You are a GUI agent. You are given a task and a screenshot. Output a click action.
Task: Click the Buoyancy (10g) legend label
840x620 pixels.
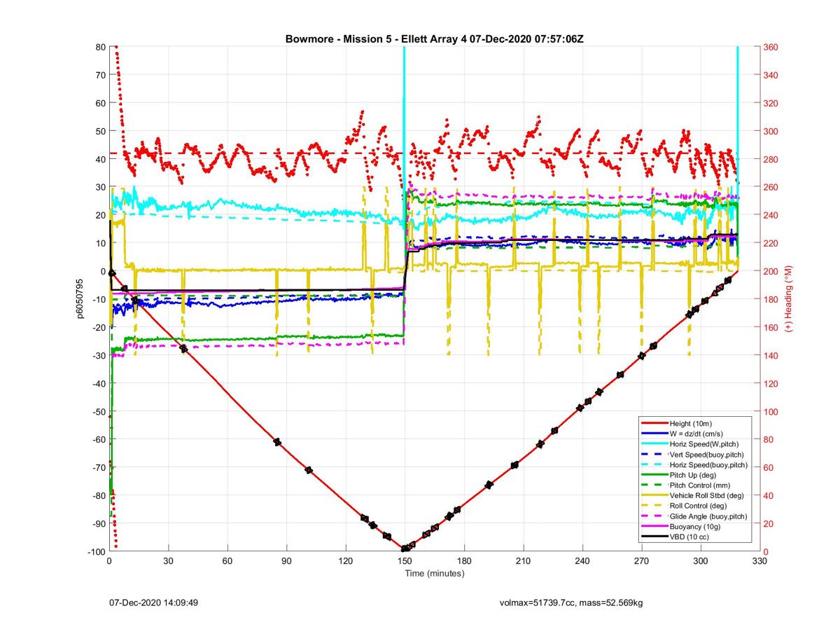[694, 527]
